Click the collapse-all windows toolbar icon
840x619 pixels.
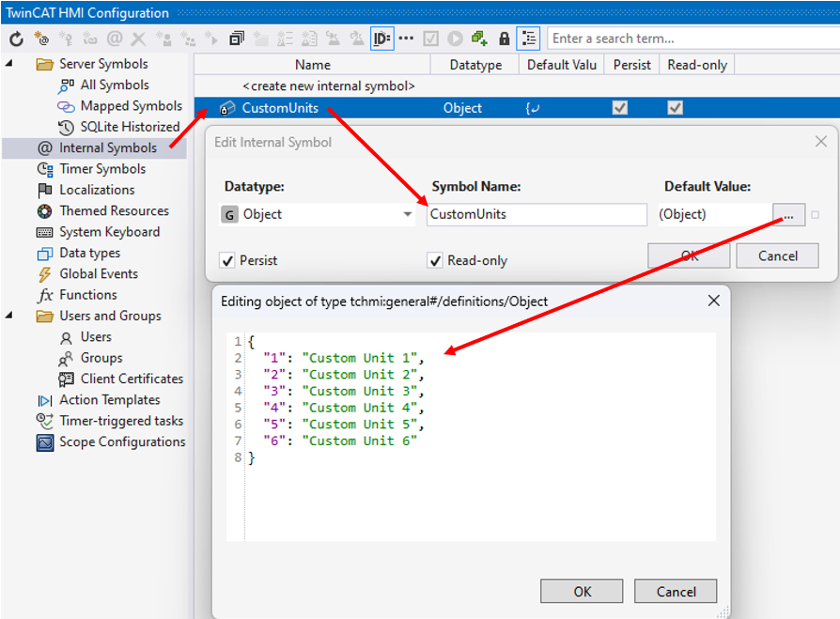(236, 39)
